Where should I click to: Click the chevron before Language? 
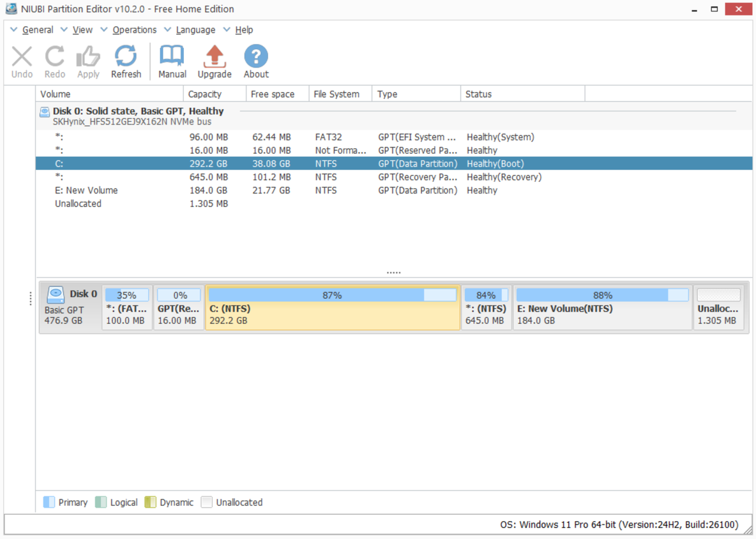tap(167, 30)
